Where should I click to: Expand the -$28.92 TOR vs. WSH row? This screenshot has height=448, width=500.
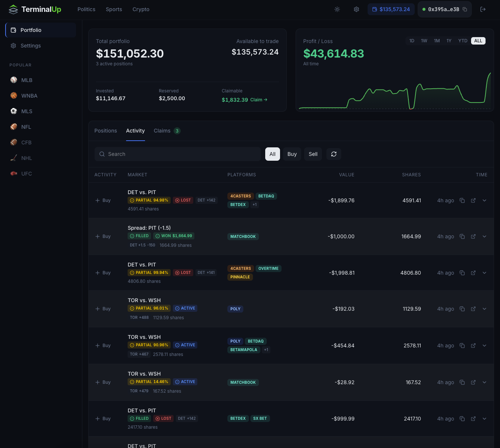point(484,382)
